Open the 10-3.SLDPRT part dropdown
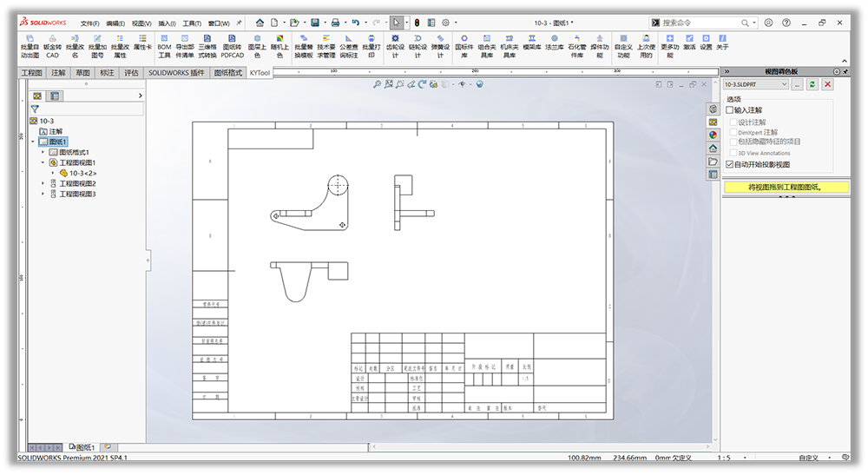868x475 pixels. (x=756, y=84)
